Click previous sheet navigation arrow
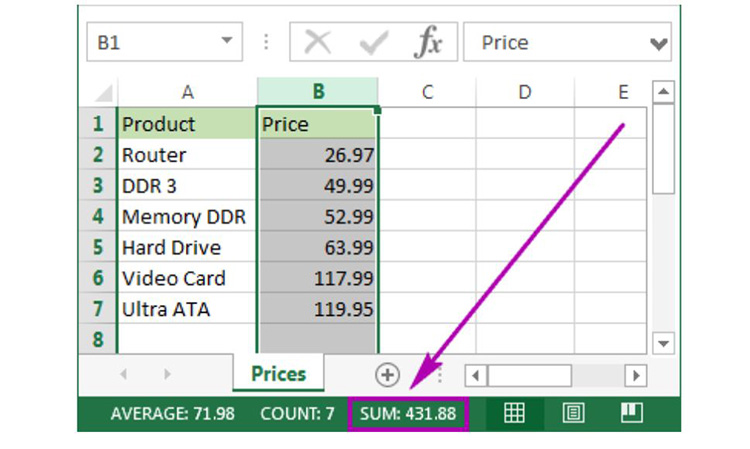 pos(123,374)
